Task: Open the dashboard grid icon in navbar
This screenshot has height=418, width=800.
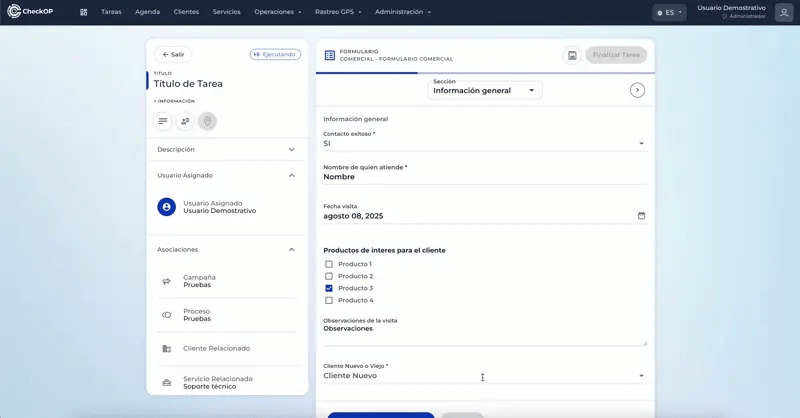Action: pyautogui.click(x=84, y=12)
